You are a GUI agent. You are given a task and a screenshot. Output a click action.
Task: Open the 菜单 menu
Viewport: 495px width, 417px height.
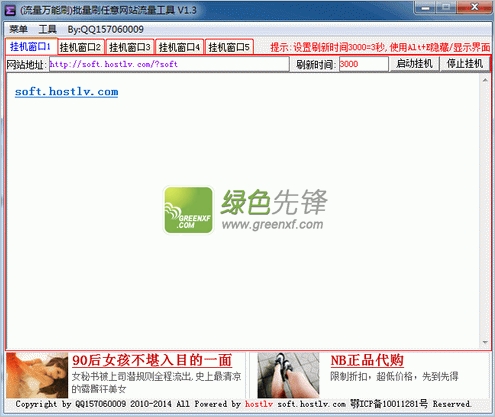click(18, 29)
